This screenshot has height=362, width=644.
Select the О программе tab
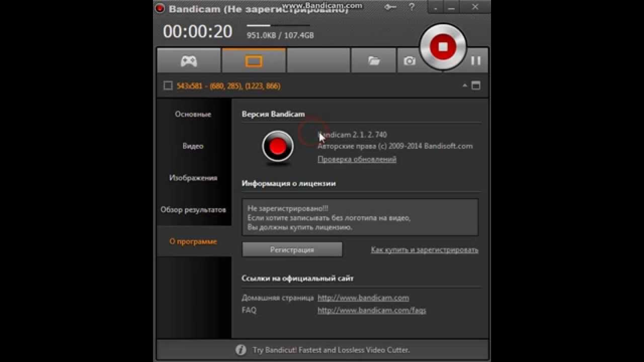[193, 241]
